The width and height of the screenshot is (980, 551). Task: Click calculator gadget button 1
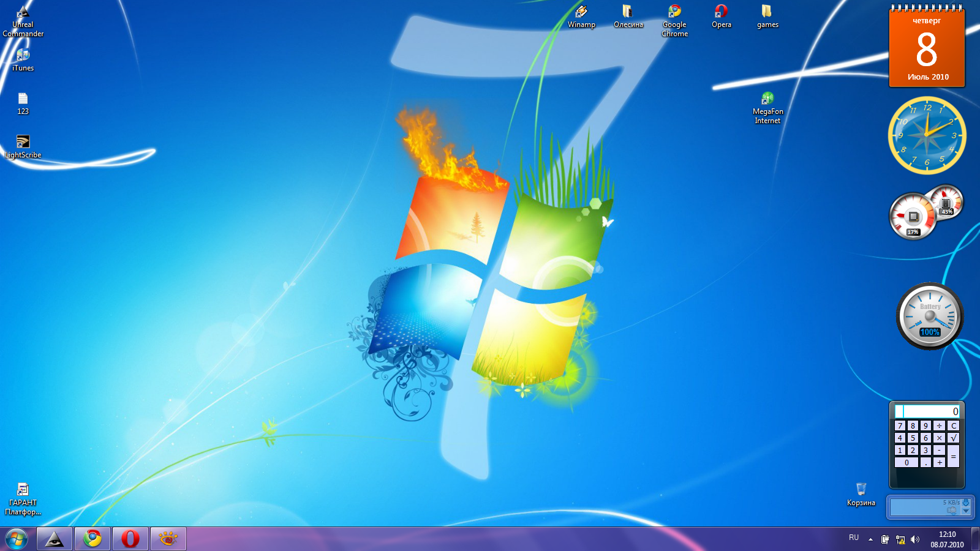pos(900,450)
